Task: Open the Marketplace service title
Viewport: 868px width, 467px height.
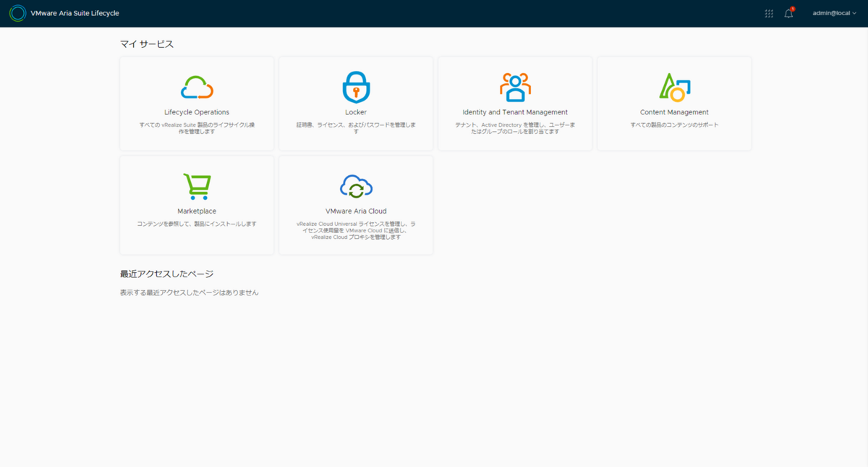Action: [x=197, y=211]
